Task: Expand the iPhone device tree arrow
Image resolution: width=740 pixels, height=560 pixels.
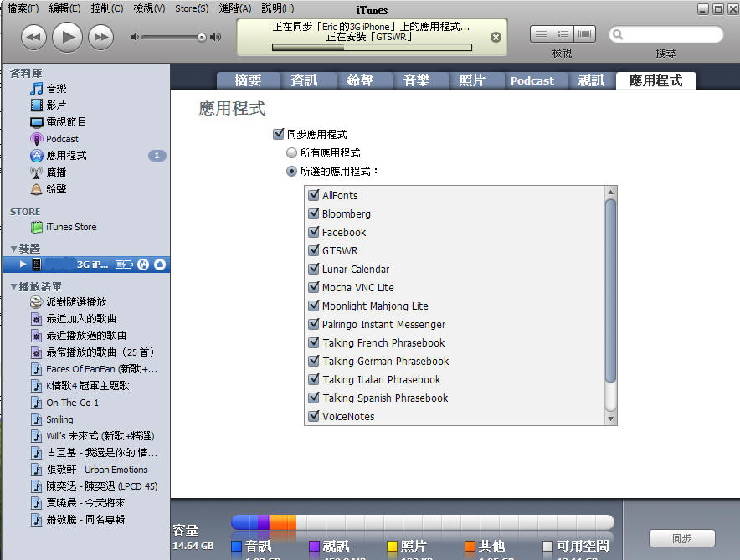Action: [23, 265]
